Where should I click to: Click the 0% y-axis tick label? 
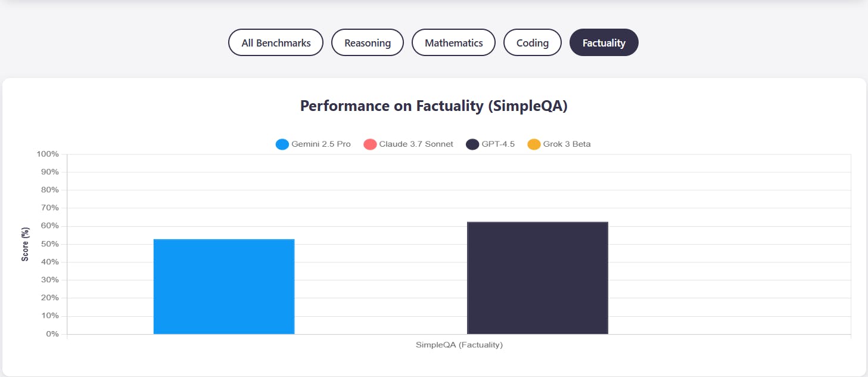[x=52, y=334]
